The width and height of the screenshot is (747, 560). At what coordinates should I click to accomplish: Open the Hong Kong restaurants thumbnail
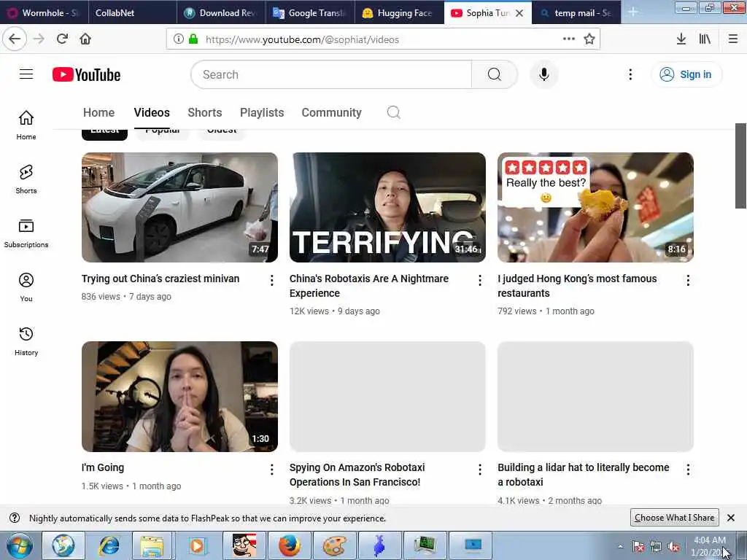pos(595,207)
